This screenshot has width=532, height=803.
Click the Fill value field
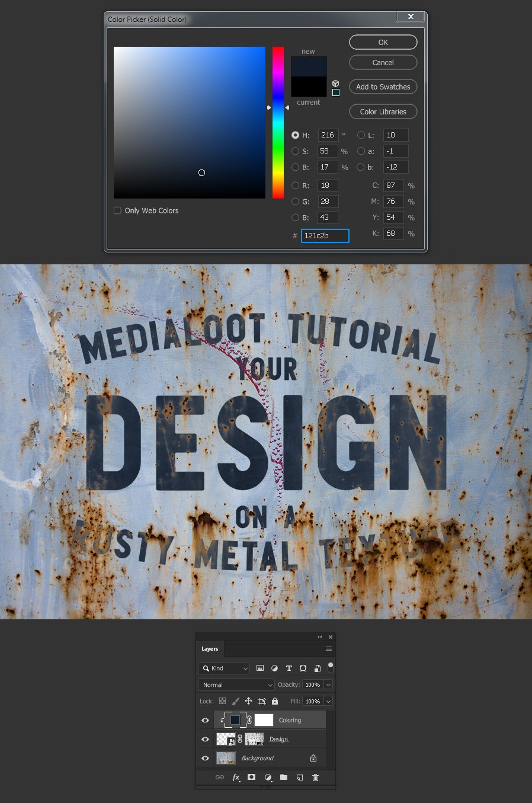[312, 701]
